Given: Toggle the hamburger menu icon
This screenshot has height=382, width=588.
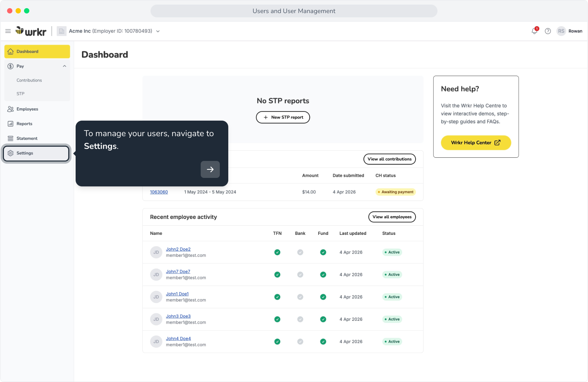Looking at the screenshot, I should pos(8,31).
